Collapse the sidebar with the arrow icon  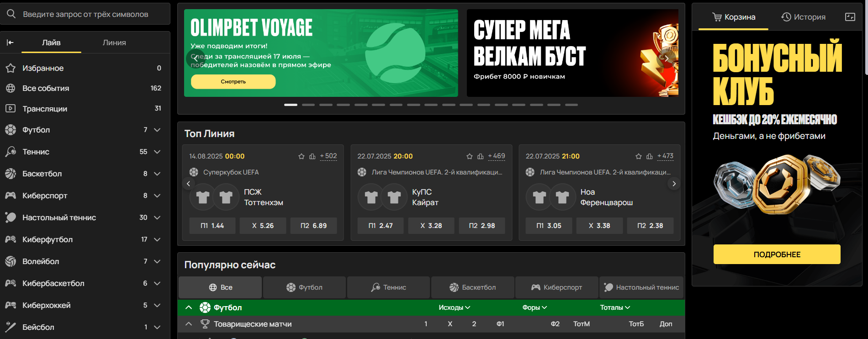tap(10, 42)
